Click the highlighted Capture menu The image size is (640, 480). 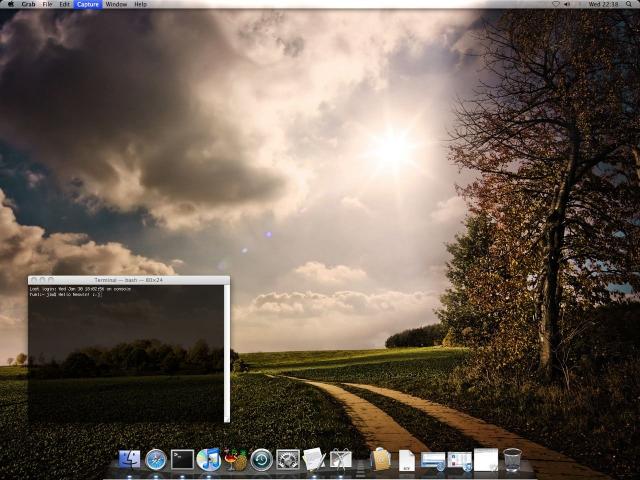tap(88, 4)
